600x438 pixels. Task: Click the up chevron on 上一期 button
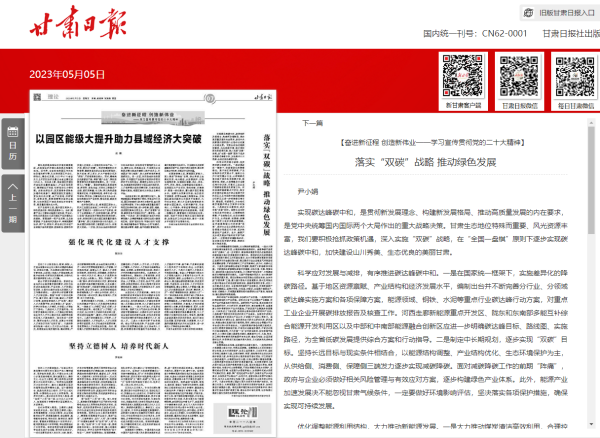point(13,186)
